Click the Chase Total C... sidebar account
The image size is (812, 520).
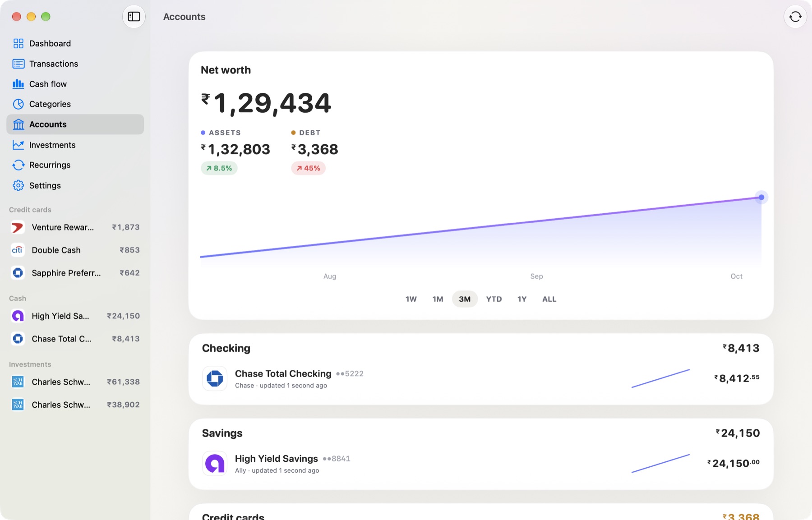(75, 339)
